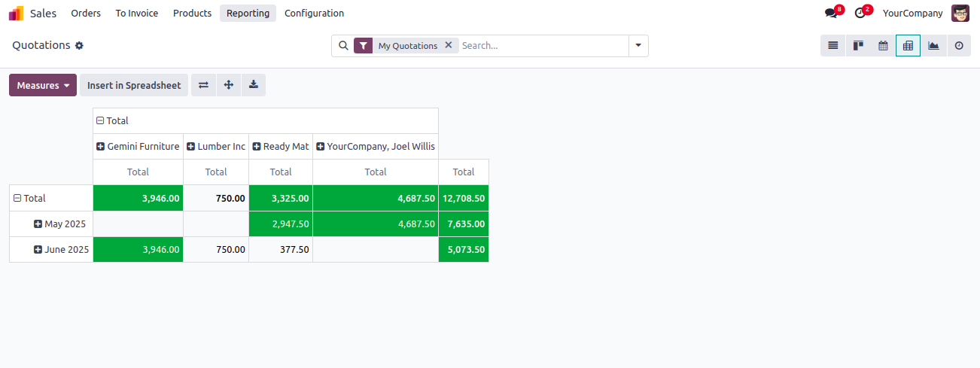Open the chat messages icon
This screenshot has height=368, width=980.
click(x=831, y=14)
